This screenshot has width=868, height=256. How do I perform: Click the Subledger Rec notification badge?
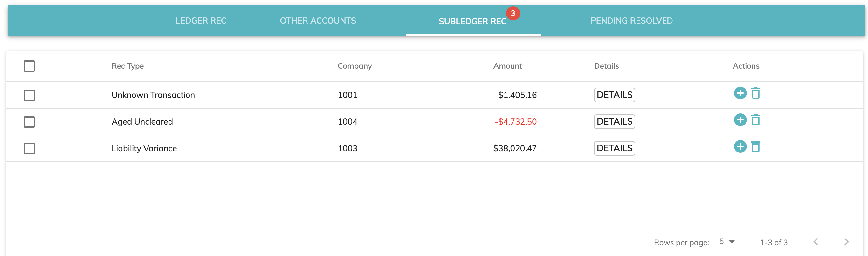pos(513,13)
